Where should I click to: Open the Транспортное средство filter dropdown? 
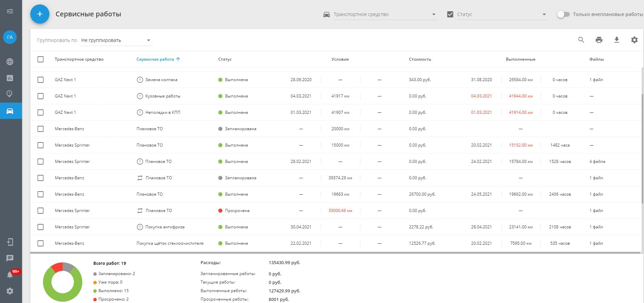click(385, 14)
